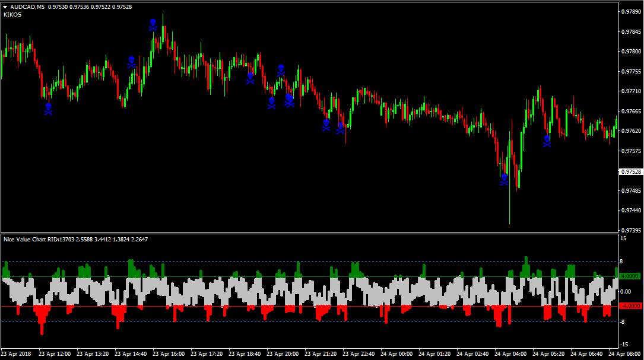Select the rightmost skull marker near 24 Apr 05:20
Viewport: 644px width, 360px height.
[547, 141]
